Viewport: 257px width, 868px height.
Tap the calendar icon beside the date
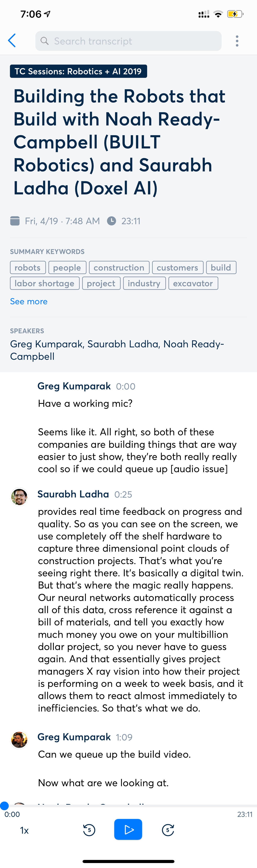pos(15,221)
